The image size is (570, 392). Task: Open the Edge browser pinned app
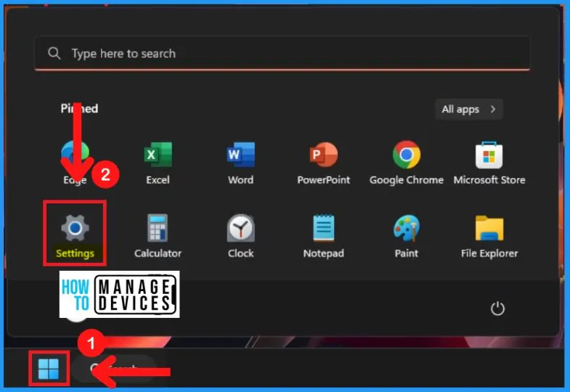pyautogui.click(x=75, y=163)
